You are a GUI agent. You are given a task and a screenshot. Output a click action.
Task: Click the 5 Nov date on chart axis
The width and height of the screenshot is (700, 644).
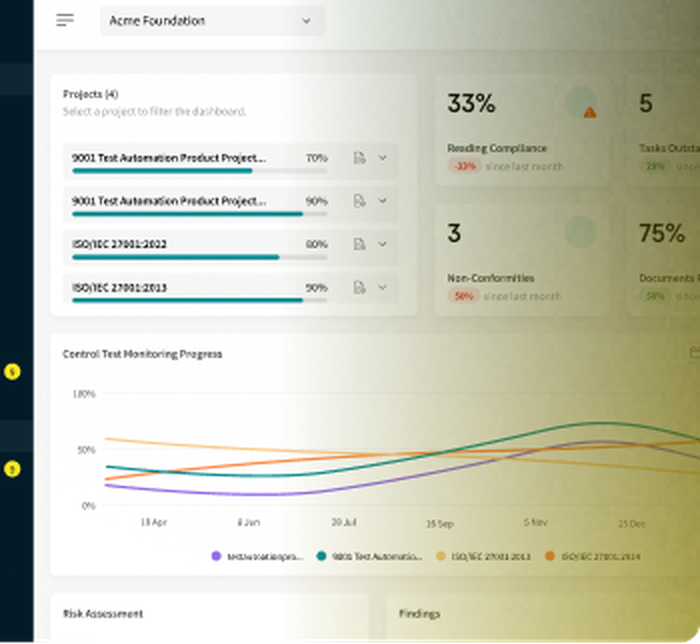click(x=536, y=522)
